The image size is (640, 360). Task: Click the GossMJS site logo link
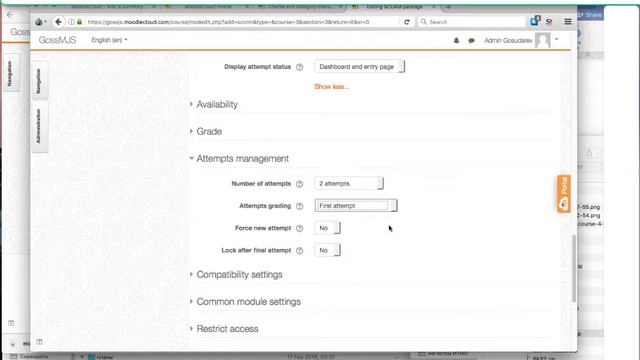coord(58,40)
